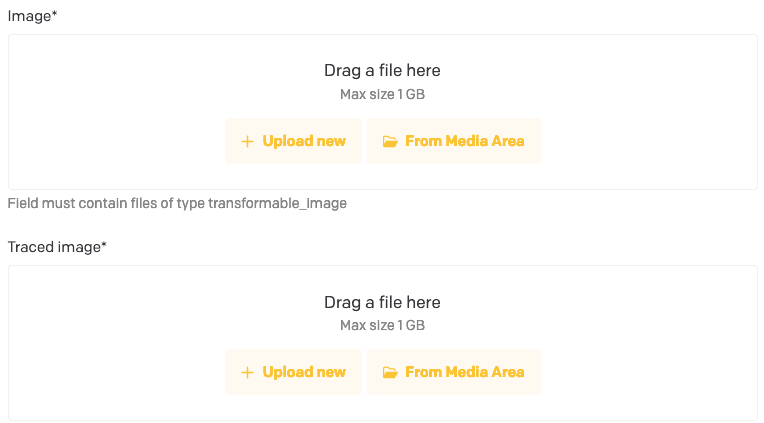Click 'Drag a file here' in Traced image field

[382, 302]
